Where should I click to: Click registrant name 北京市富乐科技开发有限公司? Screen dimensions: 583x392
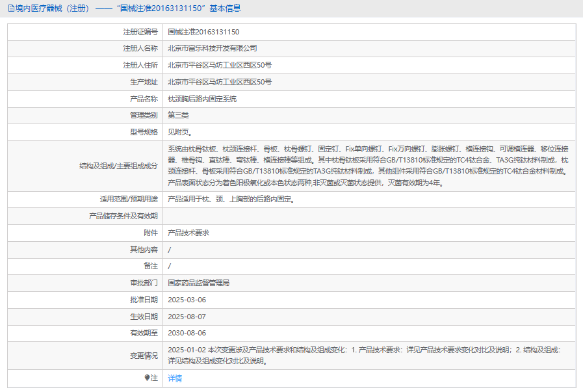click(213, 48)
